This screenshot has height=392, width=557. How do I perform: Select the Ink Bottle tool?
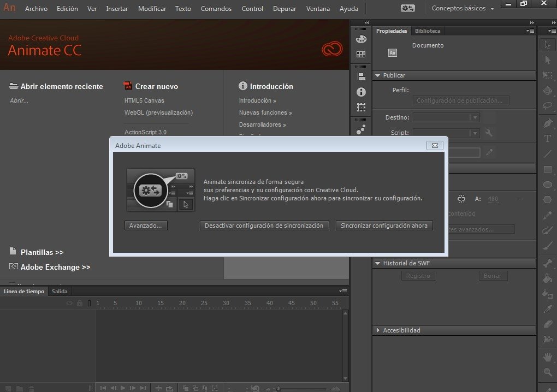[x=547, y=294]
